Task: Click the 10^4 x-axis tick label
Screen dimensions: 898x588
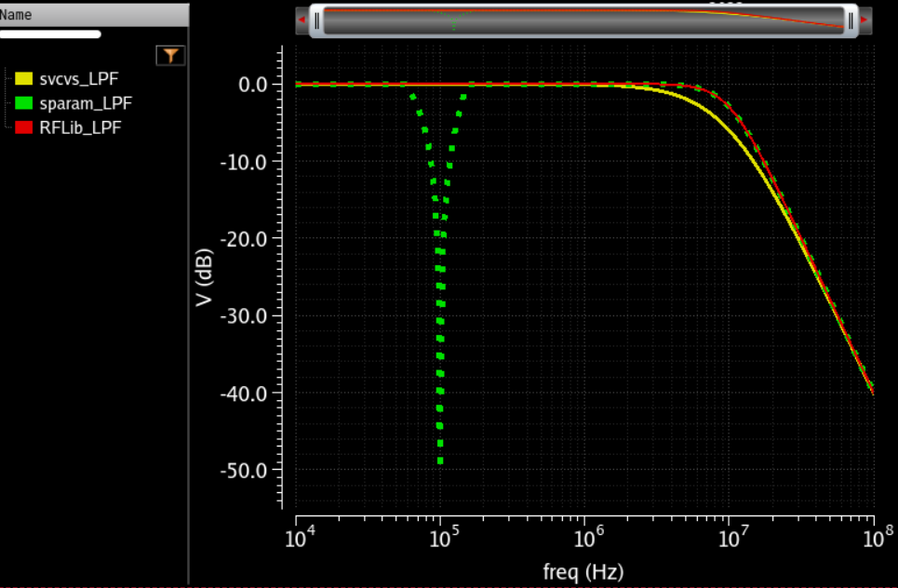Action: pyautogui.click(x=300, y=537)
